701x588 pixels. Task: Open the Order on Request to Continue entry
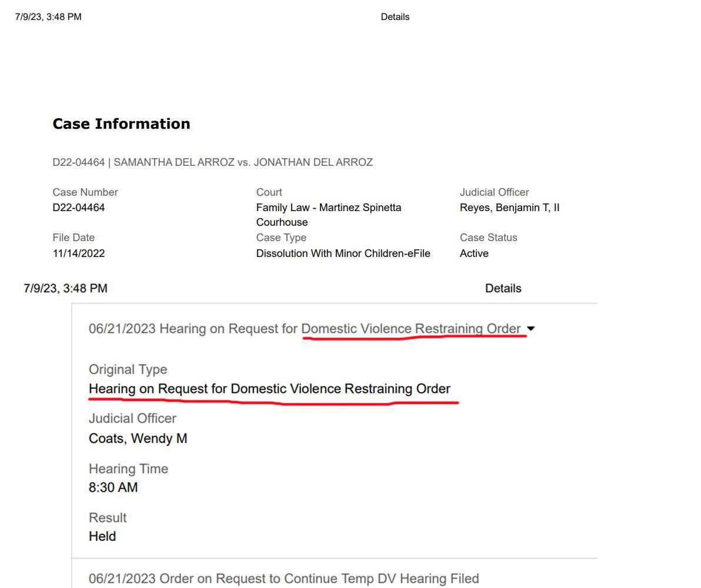pyautogui.click(x=283, y=578)
